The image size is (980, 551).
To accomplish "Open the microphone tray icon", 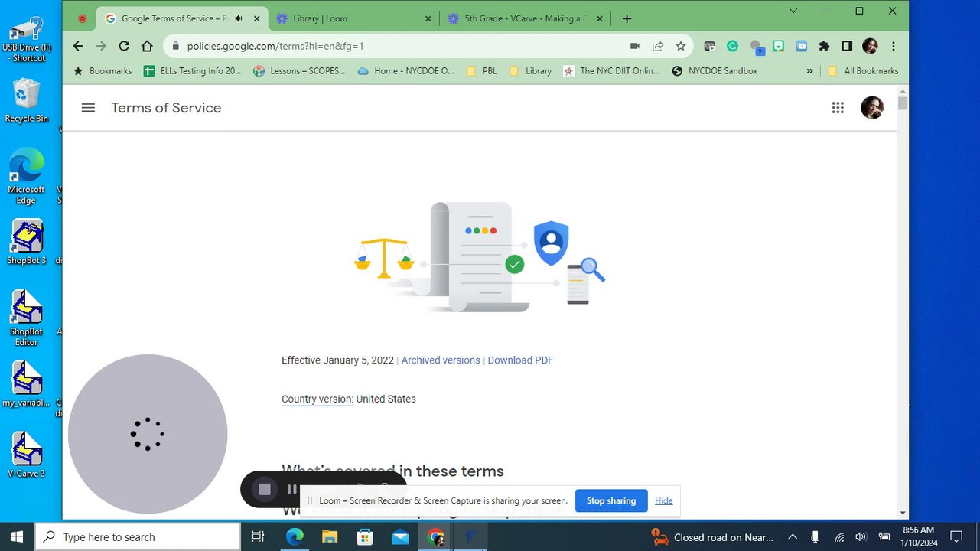I will (x=816, y=536).
